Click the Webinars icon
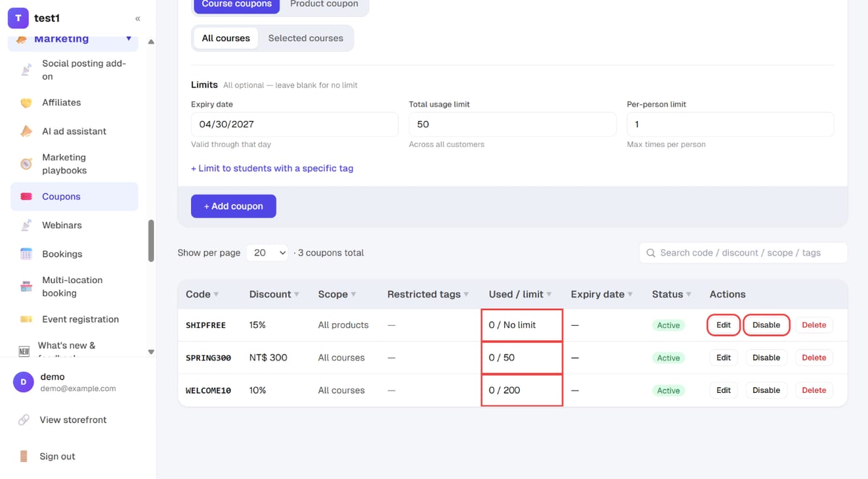This screenshot has width=868, height=479. [x=26, y=225]
